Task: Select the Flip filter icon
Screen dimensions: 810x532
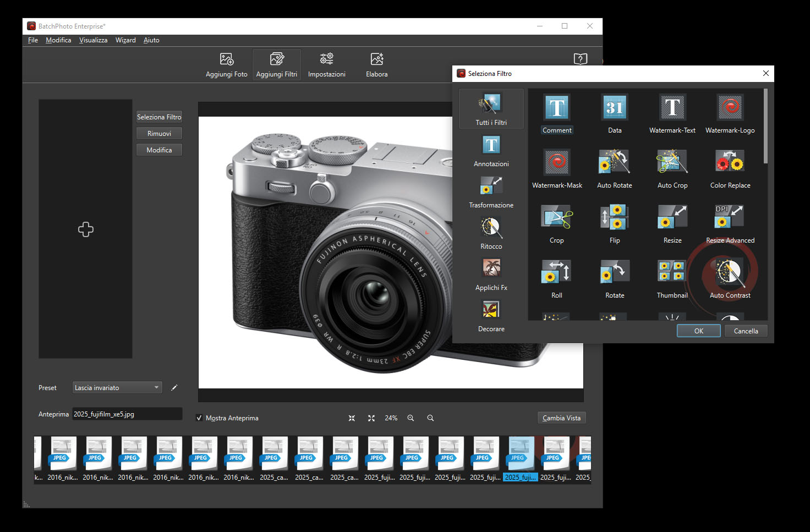Action: click(x=614, y=218)
